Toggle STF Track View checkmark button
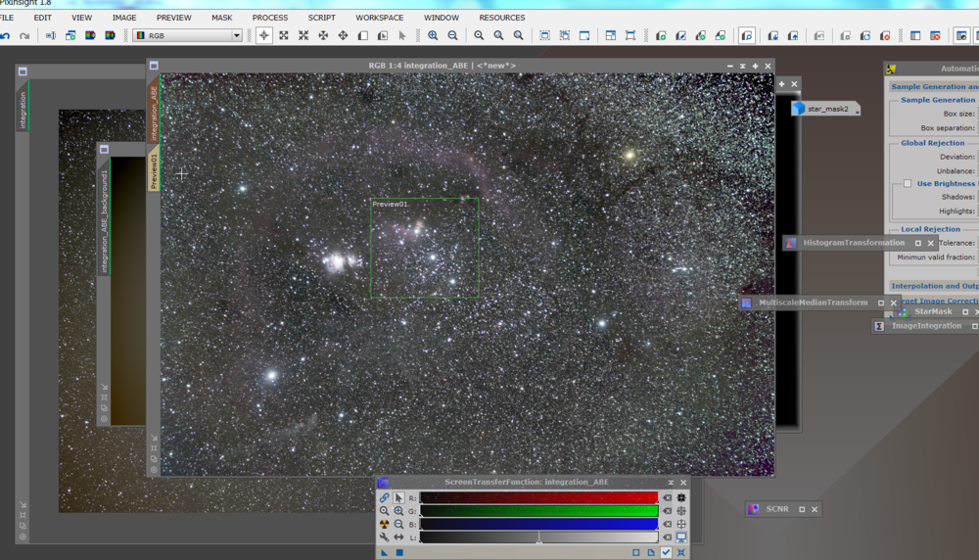 point(666,552)
